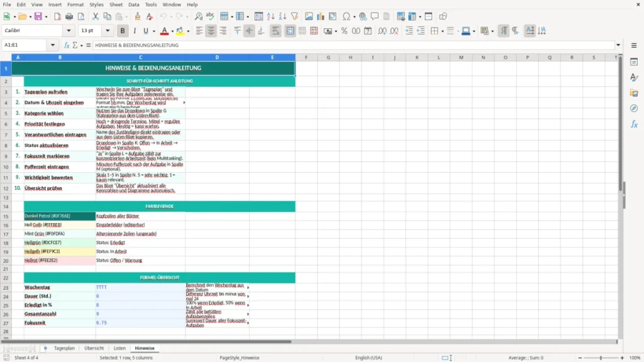Click the AutoFilter funnel icon
Image resolution: width=644 pixels, height=362 pixels.
[x=294, y=16]
